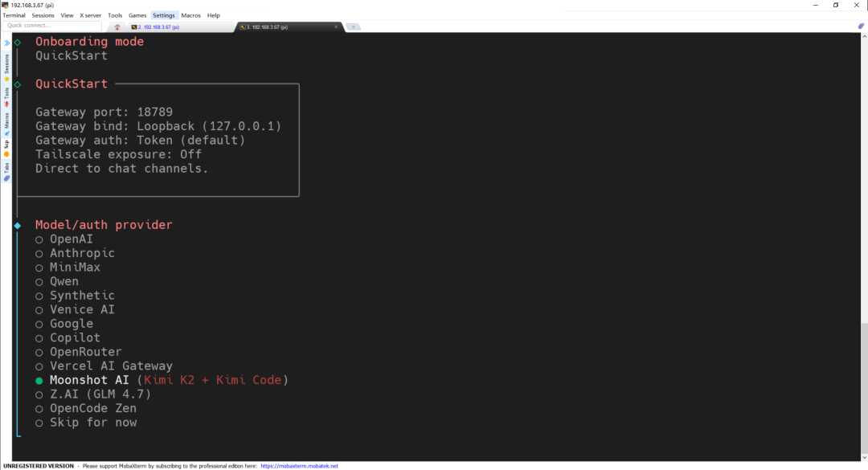
Task: Click the Direct to chat channels line
Action: (x=122, y=168)
